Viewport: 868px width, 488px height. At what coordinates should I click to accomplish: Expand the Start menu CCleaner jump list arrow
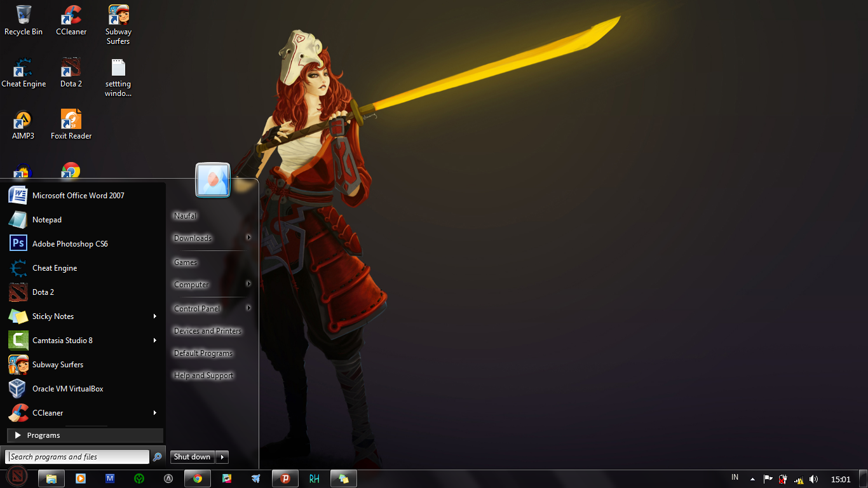(154, 412)
